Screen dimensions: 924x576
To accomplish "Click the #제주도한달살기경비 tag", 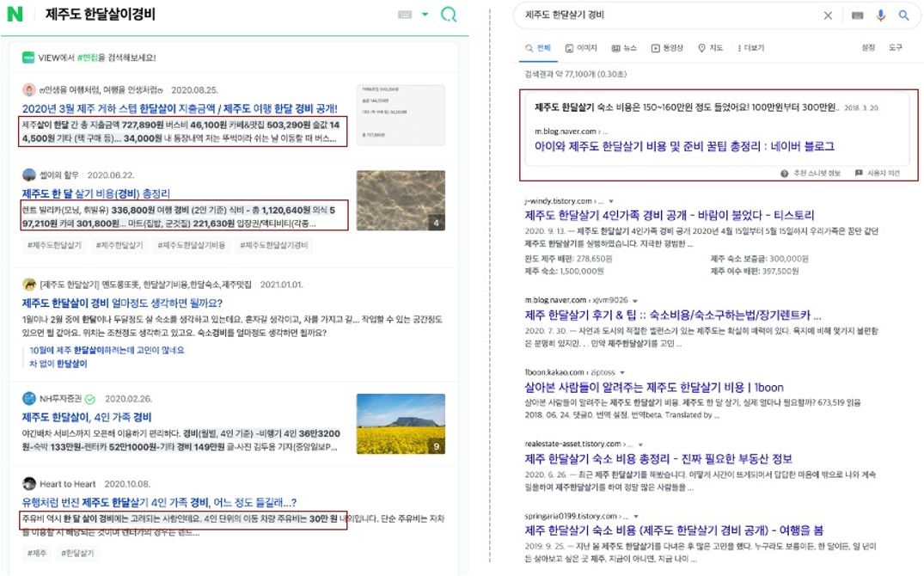I will click(274, 245).
